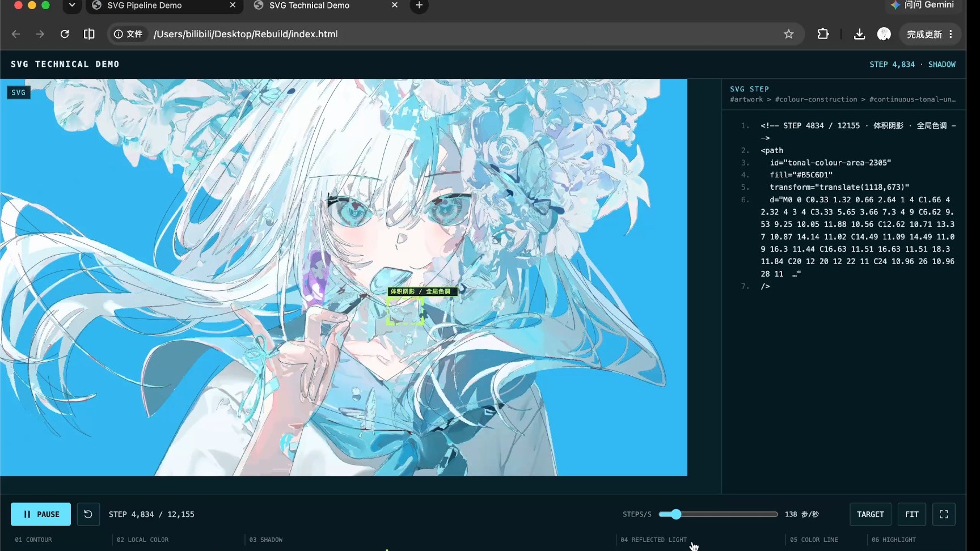Click the id="tonal-colour-area-2305" code line

click(830, 163)
